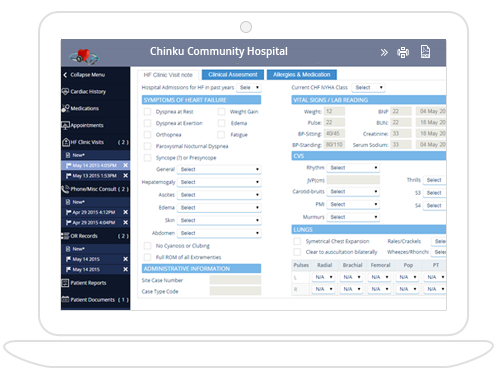Check Full ROM of all Extremities
Viewport: 500px width, 379px height.
(x=147, y=257)
